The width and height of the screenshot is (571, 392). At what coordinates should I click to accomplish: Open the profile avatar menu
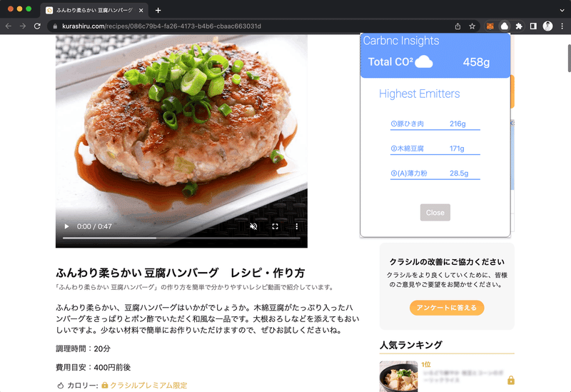[547, 26]
